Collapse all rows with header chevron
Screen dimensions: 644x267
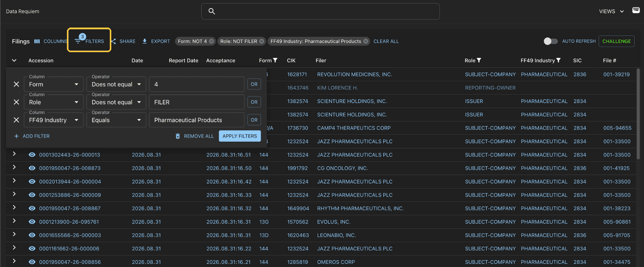[x=14, y=60]
